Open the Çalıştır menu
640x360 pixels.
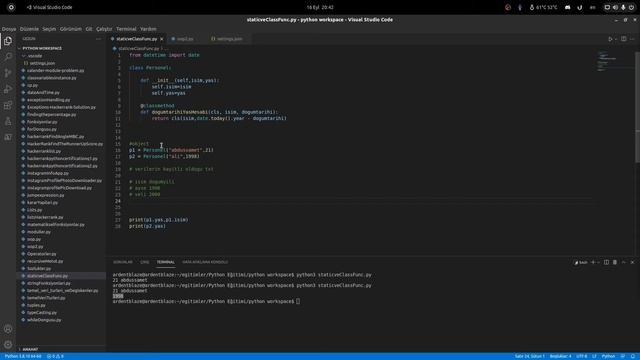tap(104, 29)
